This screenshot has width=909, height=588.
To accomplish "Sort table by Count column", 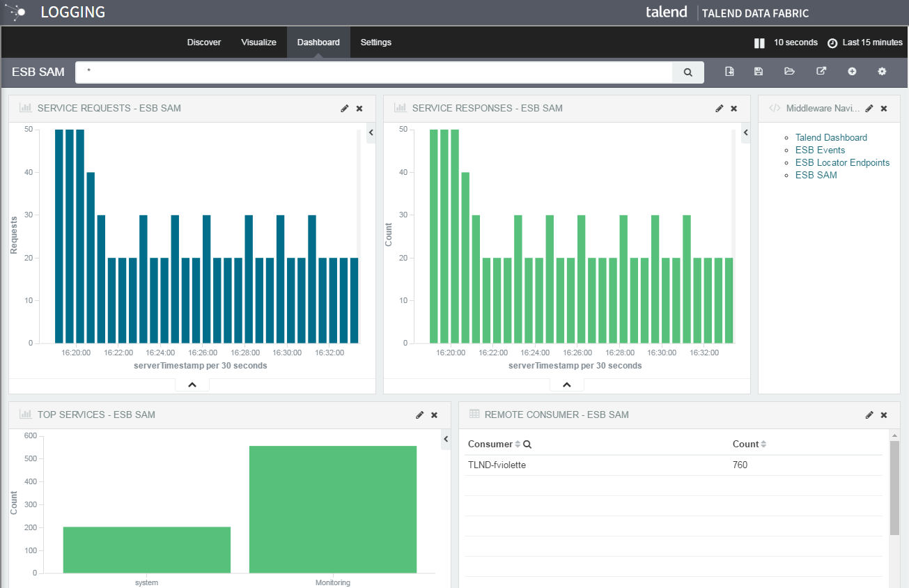I will click(x=763, y=444).
